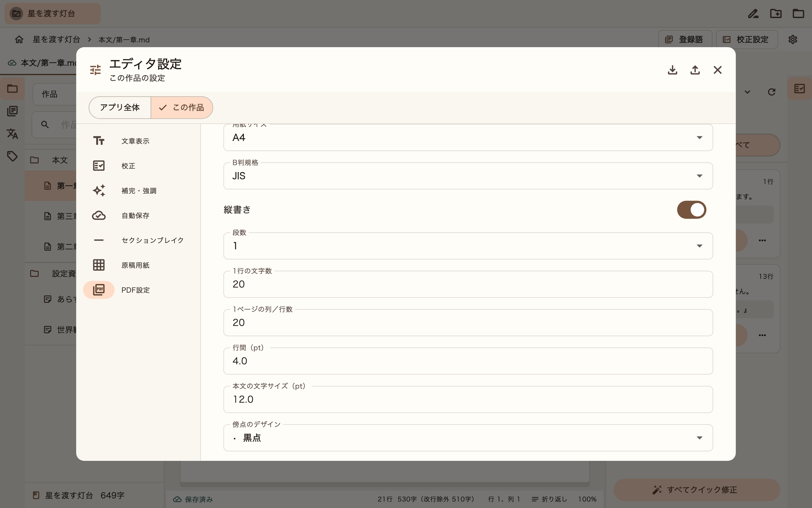Select the 第三章 file in the tree

51,216
